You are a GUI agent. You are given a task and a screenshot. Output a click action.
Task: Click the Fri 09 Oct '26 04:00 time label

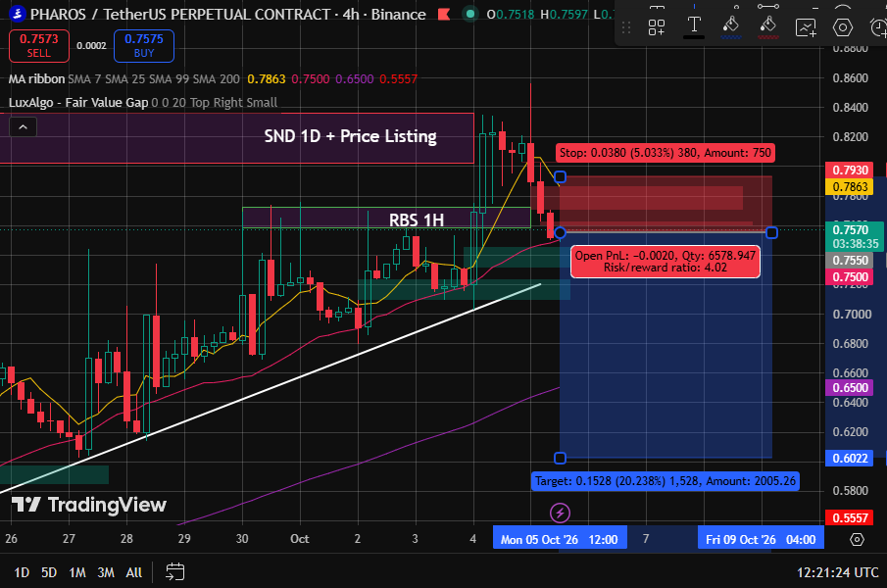pyautogui.click(x=761, y=539)
